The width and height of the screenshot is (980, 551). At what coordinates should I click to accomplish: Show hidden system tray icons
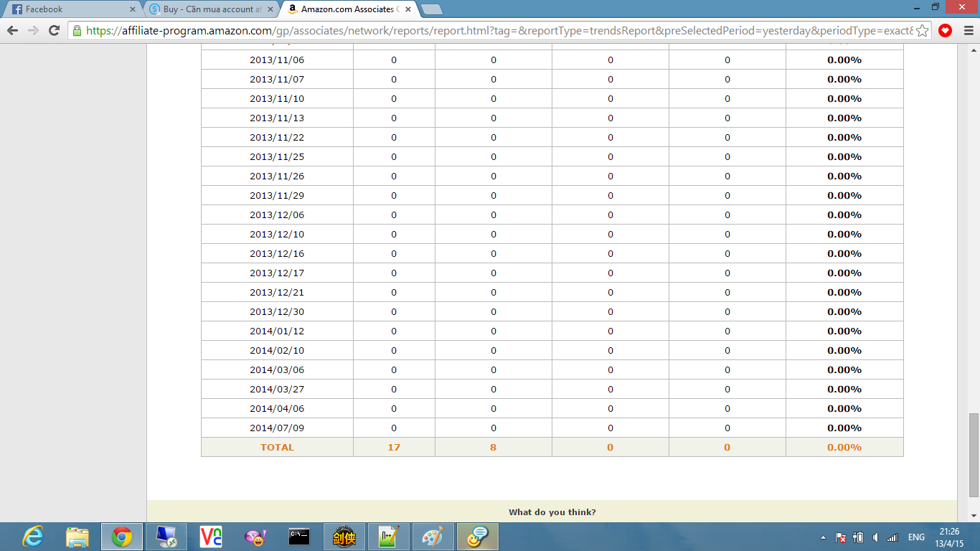823,537
